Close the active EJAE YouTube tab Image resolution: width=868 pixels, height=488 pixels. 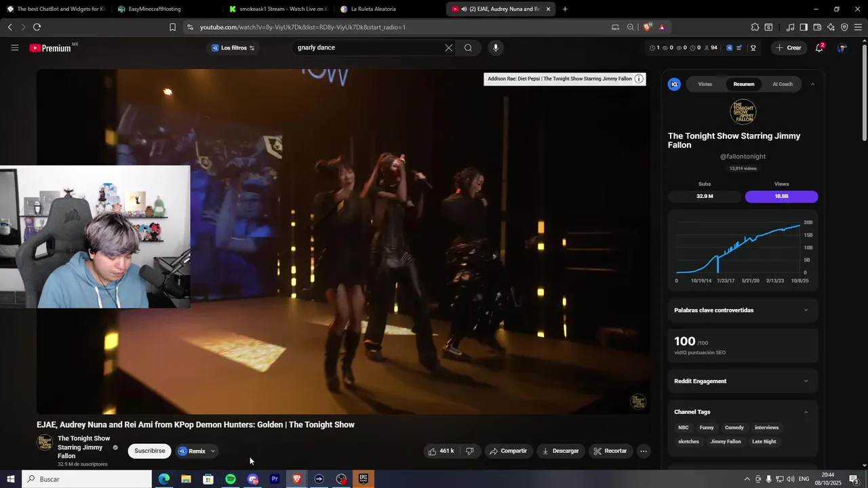[x=548, y=9]
